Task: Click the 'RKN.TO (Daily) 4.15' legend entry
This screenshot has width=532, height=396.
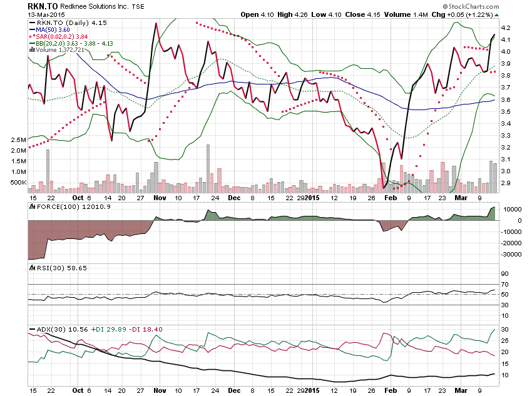Action: [71, 23]
